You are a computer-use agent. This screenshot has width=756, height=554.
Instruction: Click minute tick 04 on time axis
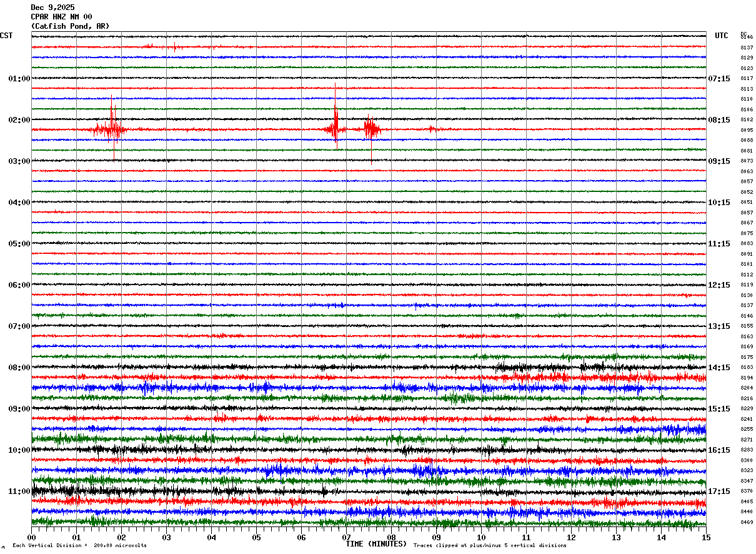click(211, 537)
